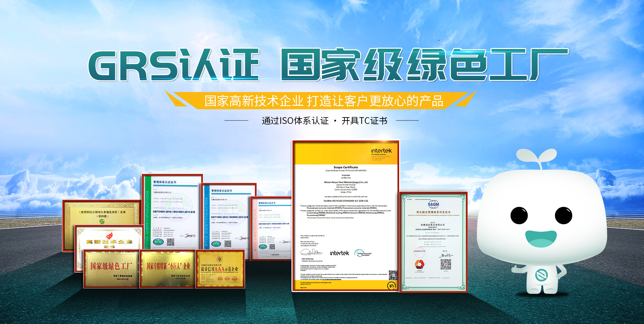Click the SYIC badge on the ISO14001 certificate

[158, 241]
